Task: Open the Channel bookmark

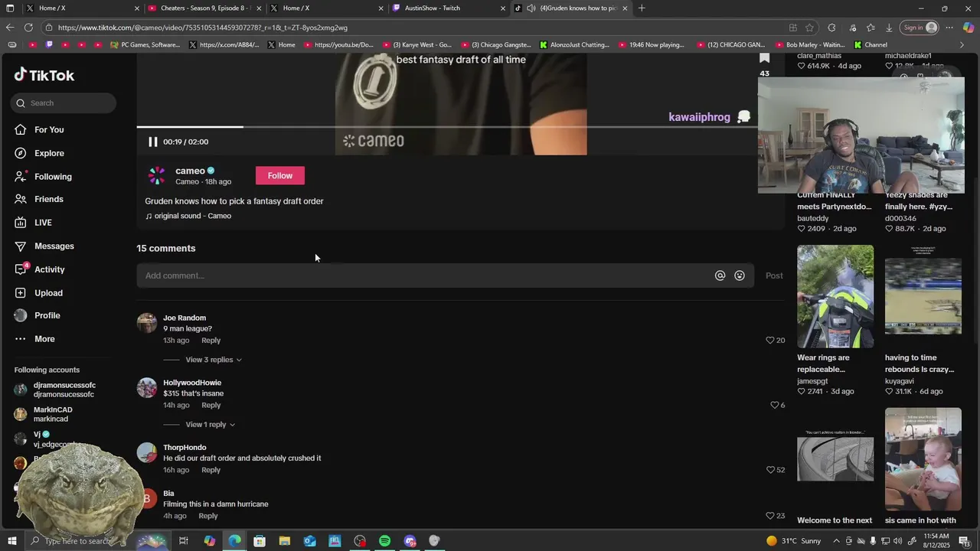Action: [871, 45]
